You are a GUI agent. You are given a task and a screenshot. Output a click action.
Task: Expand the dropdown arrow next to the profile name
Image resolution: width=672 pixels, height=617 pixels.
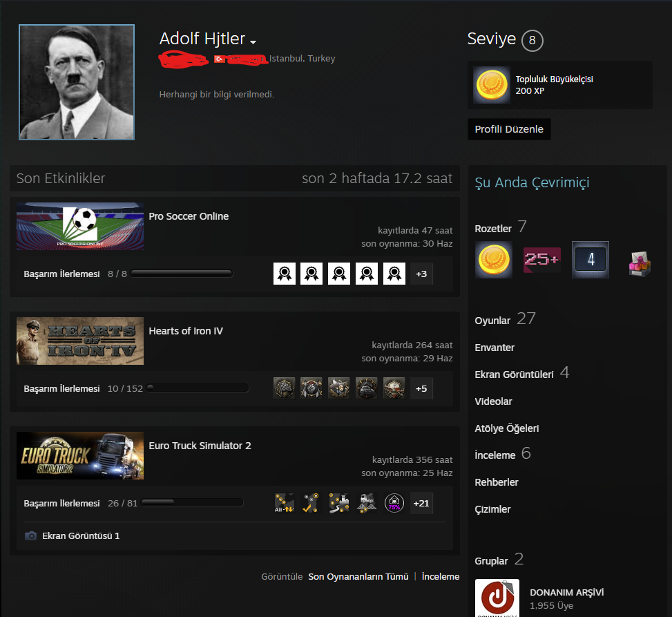[253, 42]
